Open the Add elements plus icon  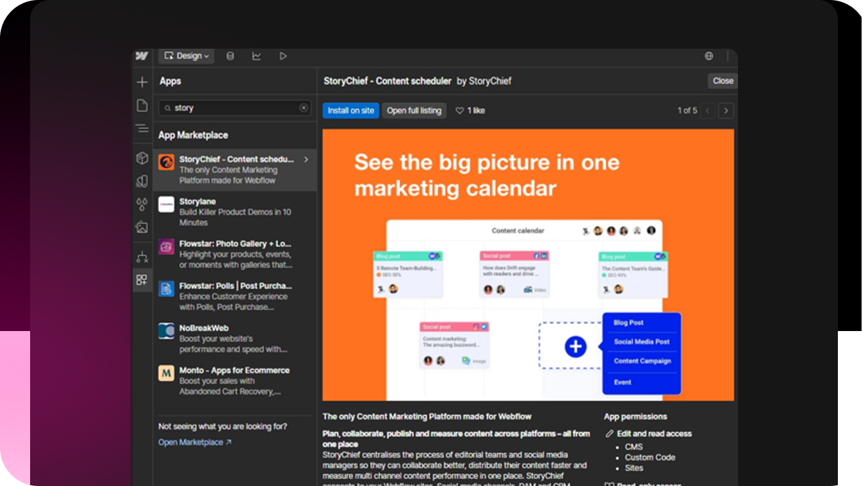[142, 82]
